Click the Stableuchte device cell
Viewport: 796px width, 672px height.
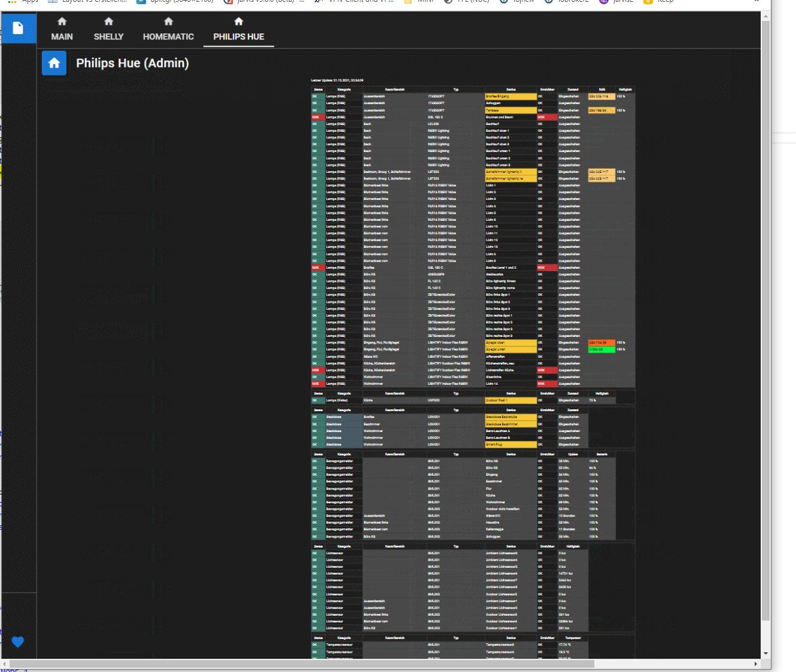pos(511,275)
